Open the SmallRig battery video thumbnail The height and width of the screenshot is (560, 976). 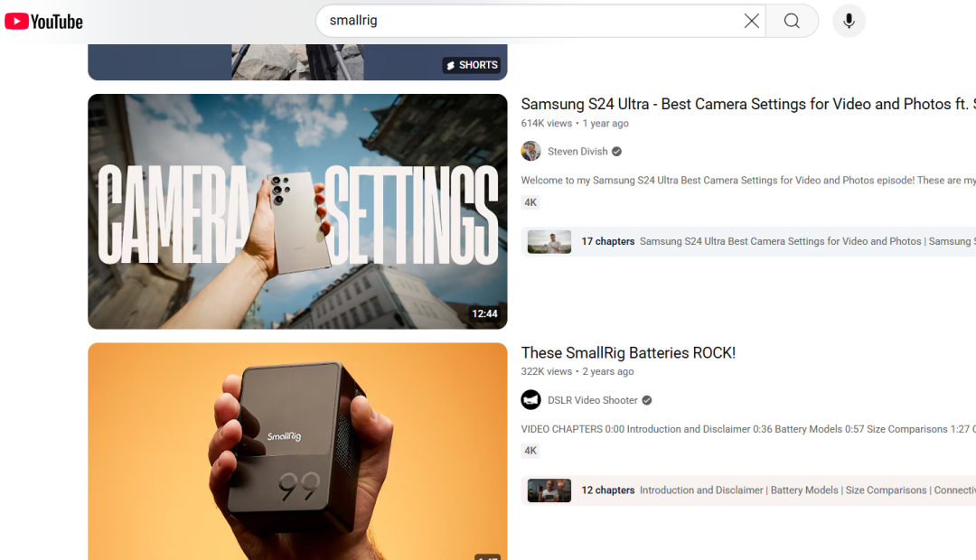(x=297, y=451)
